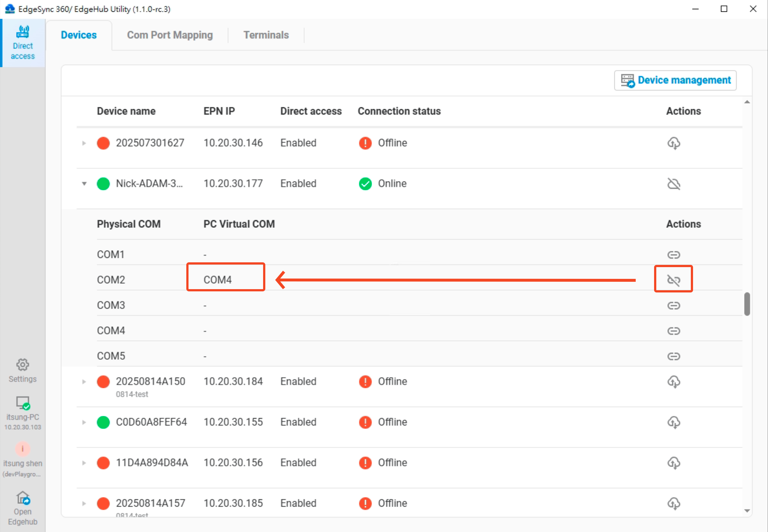Click the download icon for 11D4A894D84A
768x532 pixels.
point(674,463)
